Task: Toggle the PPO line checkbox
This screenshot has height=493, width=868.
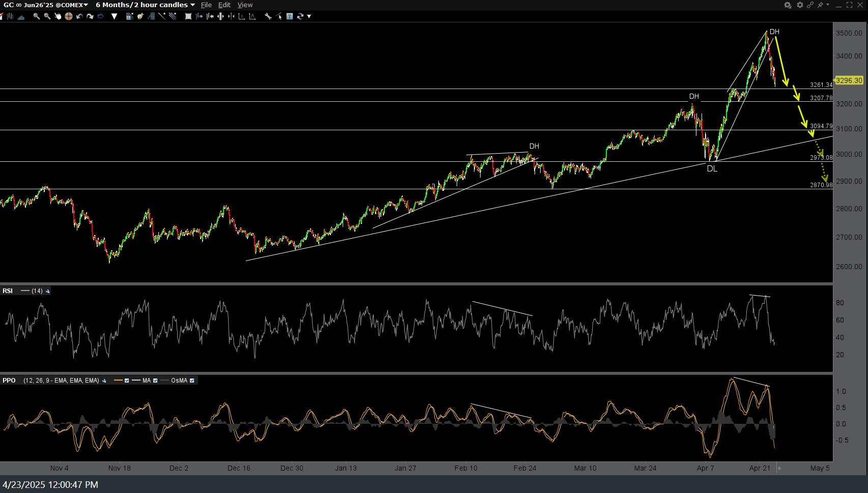Action: pos(127,381)
